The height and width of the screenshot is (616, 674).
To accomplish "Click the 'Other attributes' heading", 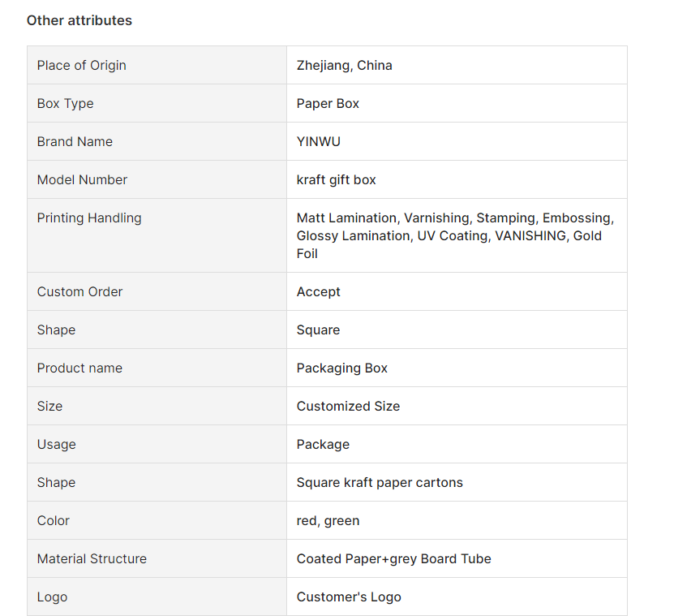I will (x=79, y=20).
